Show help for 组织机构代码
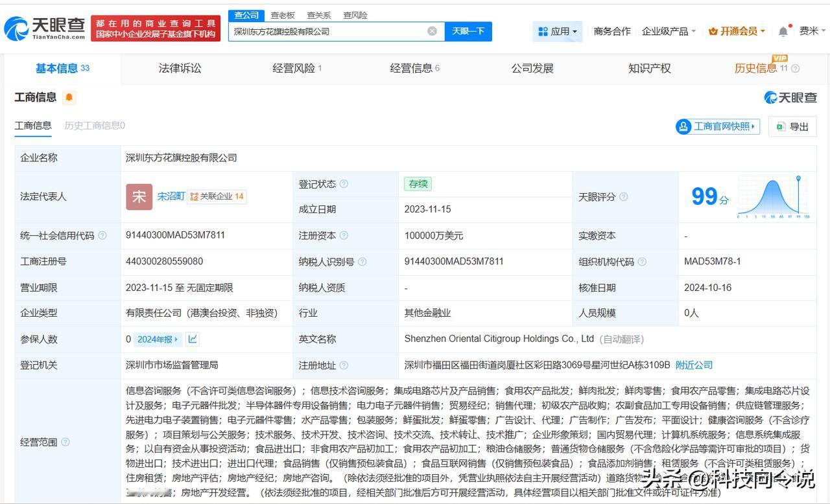830x504 pixels. (641, 262)
